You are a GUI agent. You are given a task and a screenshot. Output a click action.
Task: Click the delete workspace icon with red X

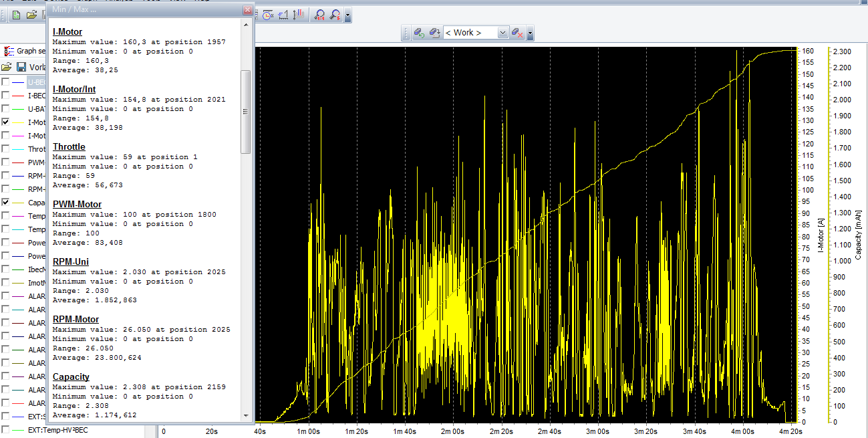[x=517, y=33]
